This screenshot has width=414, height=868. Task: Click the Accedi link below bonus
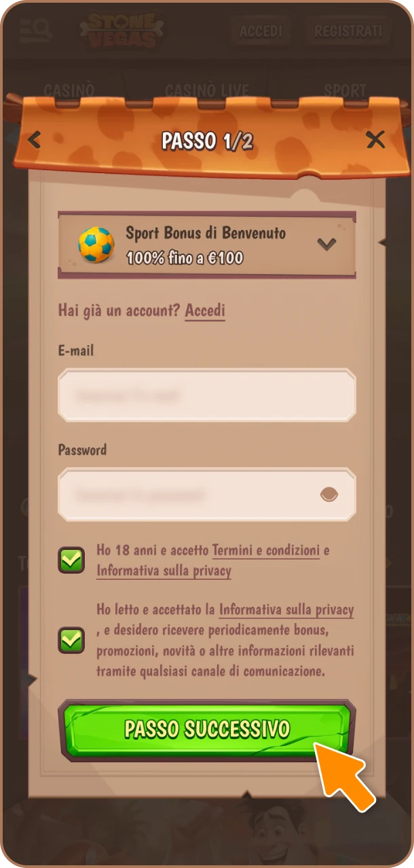pyautogui.click(x=205, y=311)
